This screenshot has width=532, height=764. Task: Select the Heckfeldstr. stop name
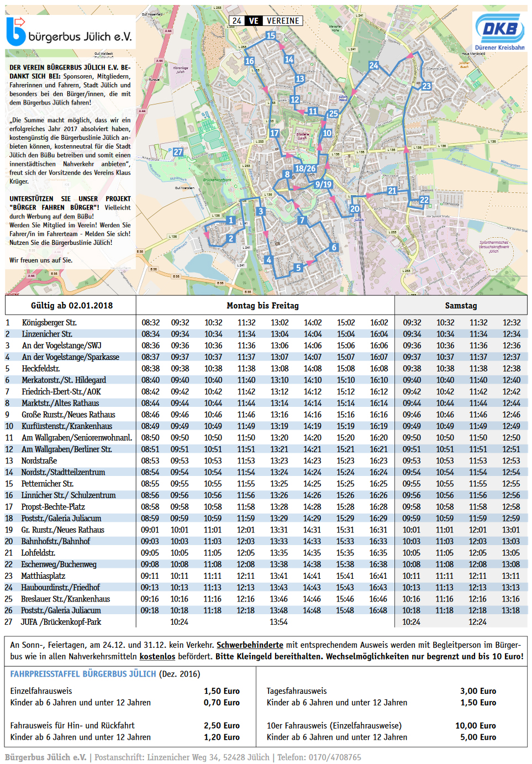[x=41, y=369]
